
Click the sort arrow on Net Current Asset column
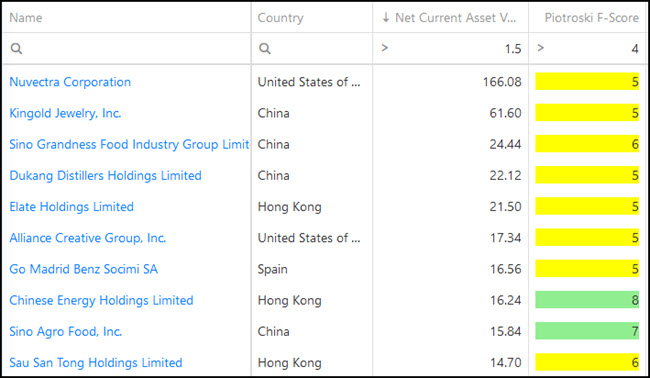[386, 17]
